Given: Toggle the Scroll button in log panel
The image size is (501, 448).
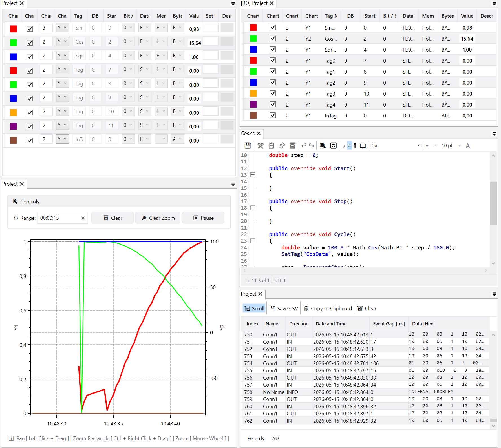Looking at the screenshot, I should click(254, 308).
